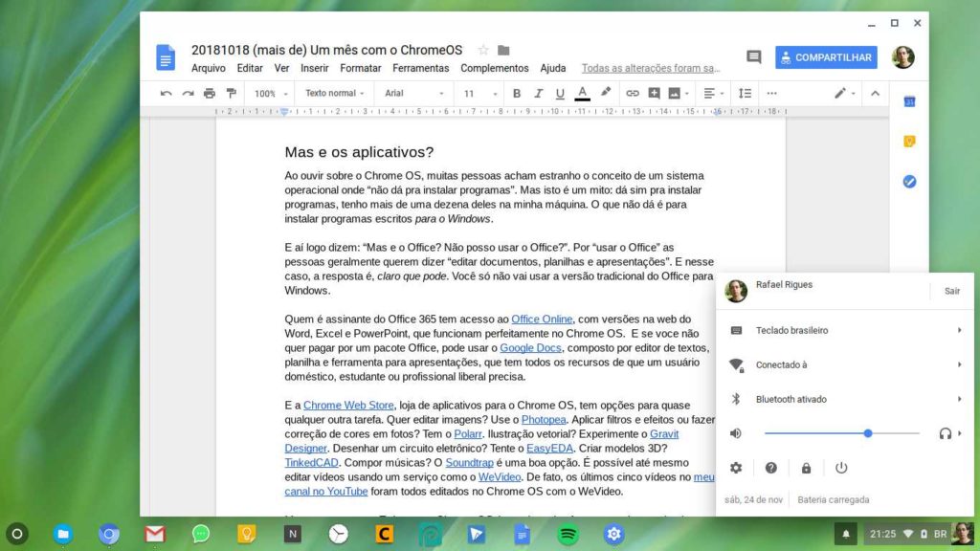Viewport: 980px width, 551px height.
Task: Add a comment using the toolbar plus icon
Action: coord(654,94)
